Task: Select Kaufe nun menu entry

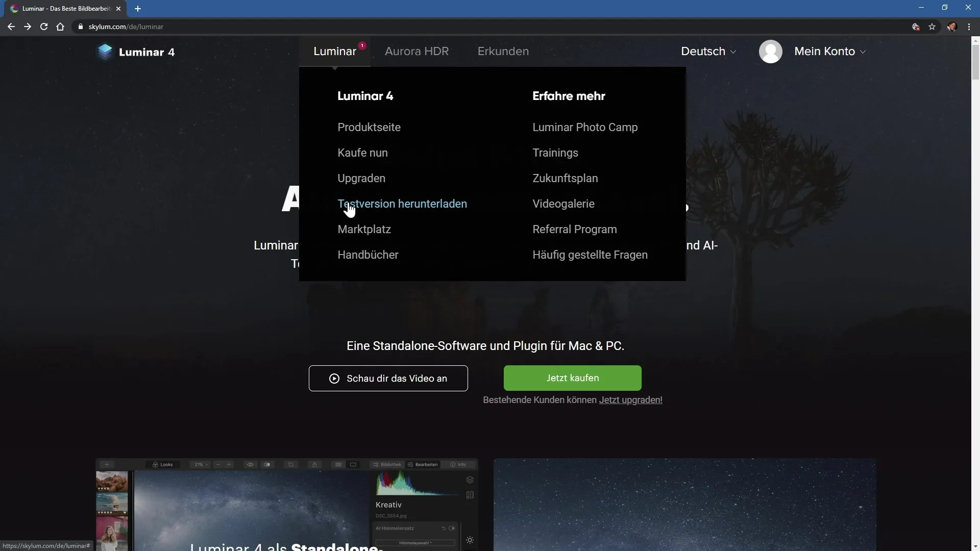Action: pyautogui.click(x=362, y=153)
